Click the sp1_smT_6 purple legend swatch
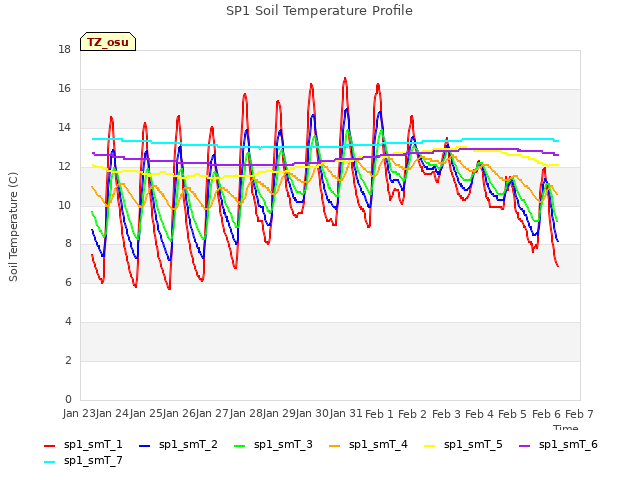Viewport: 640px width, 480px height. click(524, 446)
